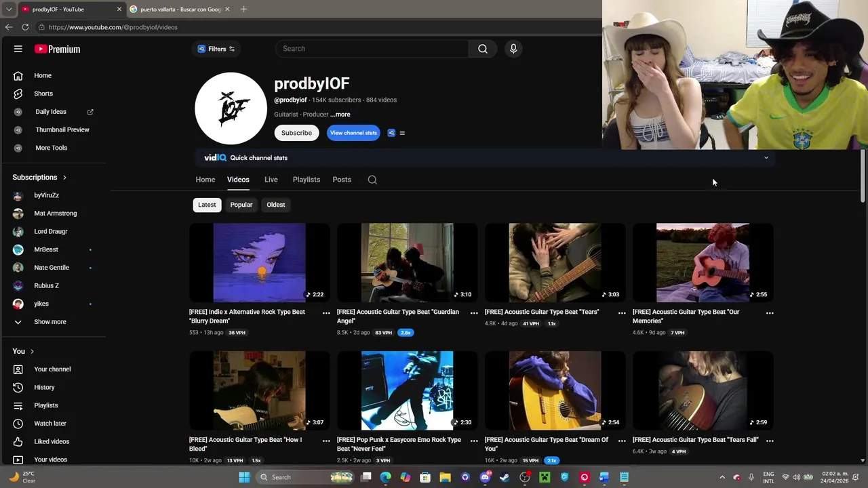Expand channel description with ...more
The image size is (868, 488).
[340, 115]
